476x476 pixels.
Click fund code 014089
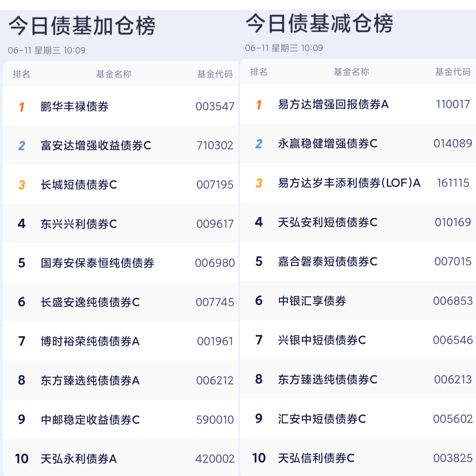(453, 143)
